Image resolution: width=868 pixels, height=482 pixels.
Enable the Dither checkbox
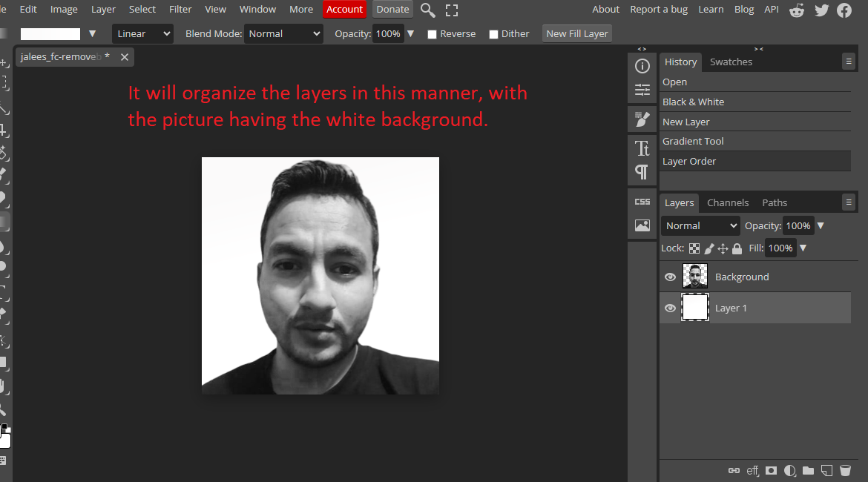[x=494, y=34]
